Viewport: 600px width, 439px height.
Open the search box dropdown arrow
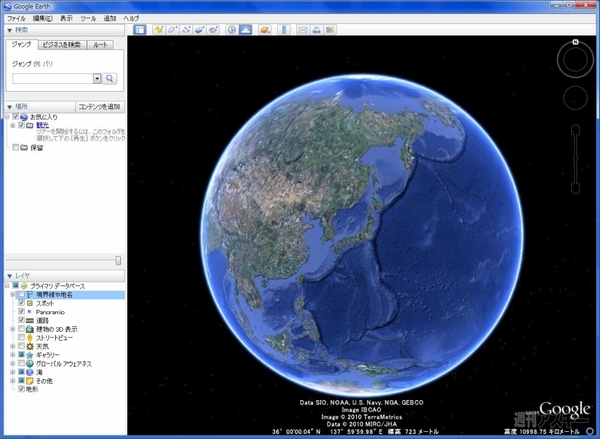coord(97,78)
